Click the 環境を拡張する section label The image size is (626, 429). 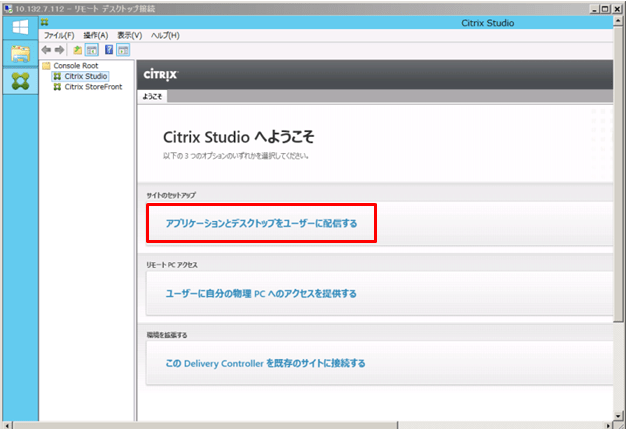167,335
